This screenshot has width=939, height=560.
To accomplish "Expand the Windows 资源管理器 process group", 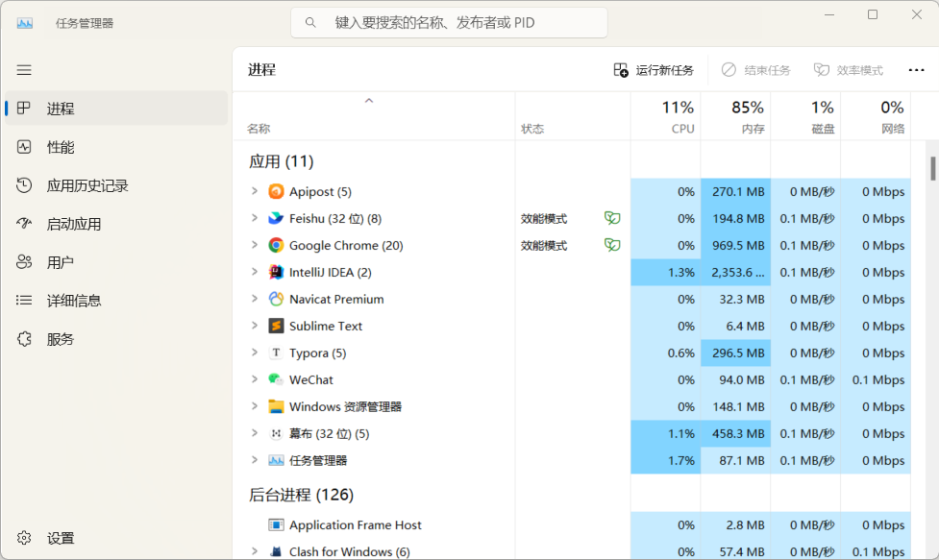I will pyautogui.click(x=255, y=407).
